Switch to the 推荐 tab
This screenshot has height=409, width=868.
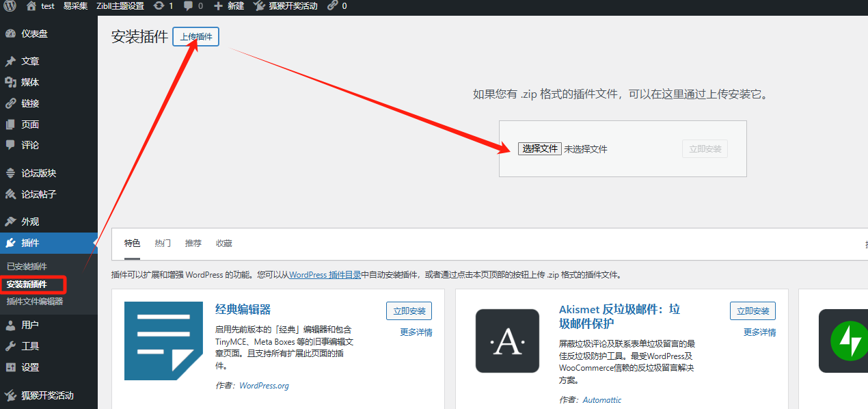pos(193,243)
